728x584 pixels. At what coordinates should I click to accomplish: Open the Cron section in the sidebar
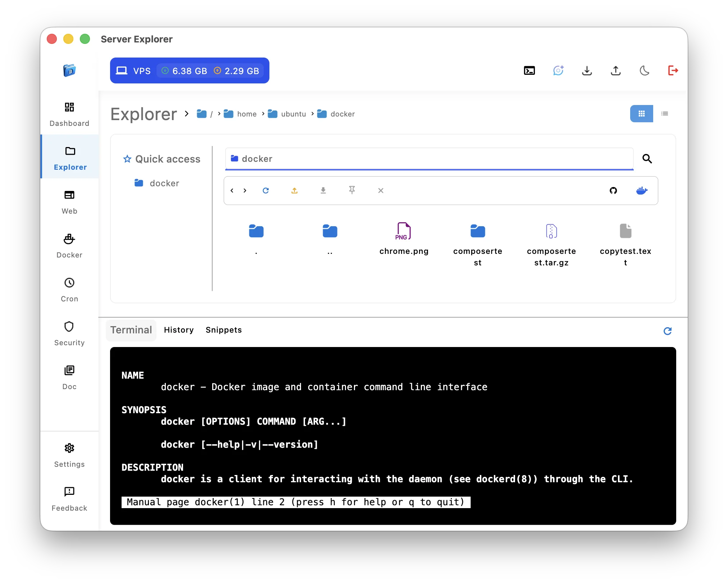point(69,290)
